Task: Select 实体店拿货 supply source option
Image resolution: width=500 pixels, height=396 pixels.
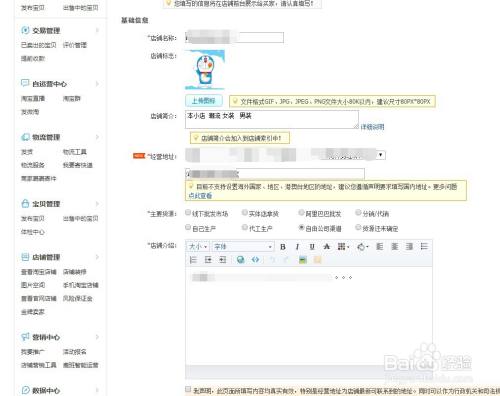Action: (245, 213)
